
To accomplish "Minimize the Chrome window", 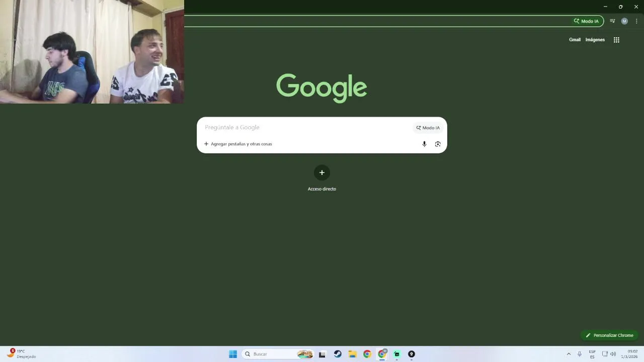I will coord(605,7).
